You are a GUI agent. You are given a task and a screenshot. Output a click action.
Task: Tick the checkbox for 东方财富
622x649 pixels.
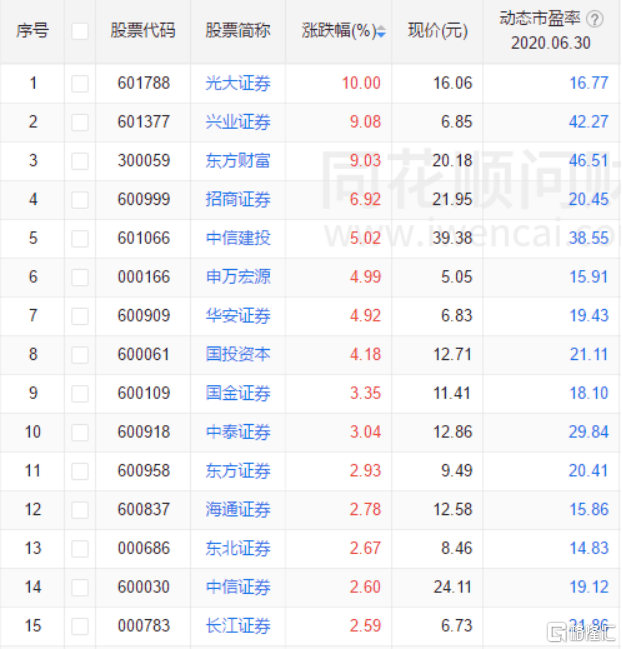[x=80, y=161]
